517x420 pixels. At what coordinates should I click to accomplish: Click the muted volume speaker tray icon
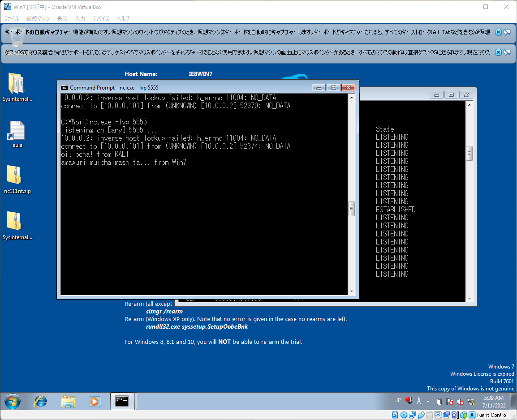click(x=460, y=402)
